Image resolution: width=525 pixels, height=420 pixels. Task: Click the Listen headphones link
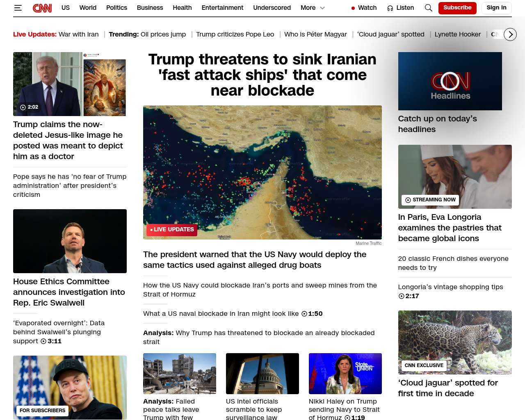(401, 8)
